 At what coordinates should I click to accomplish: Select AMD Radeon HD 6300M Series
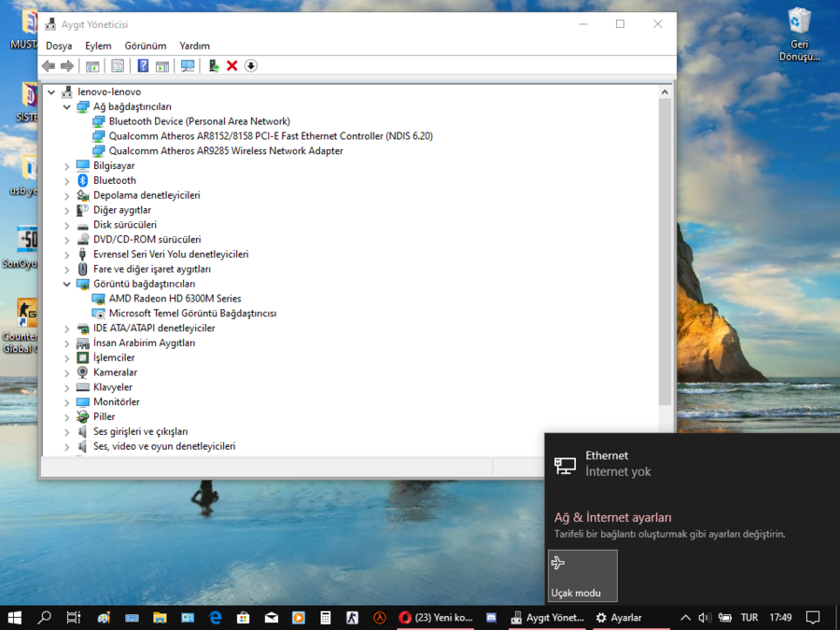click(175, 299)
